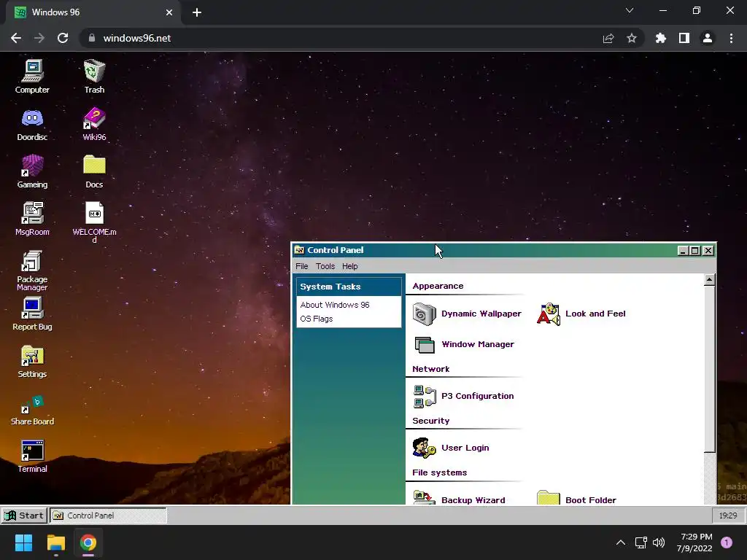Open the Boot Folder item
Viewport: 747px width, 560px height.
point(576,499)
